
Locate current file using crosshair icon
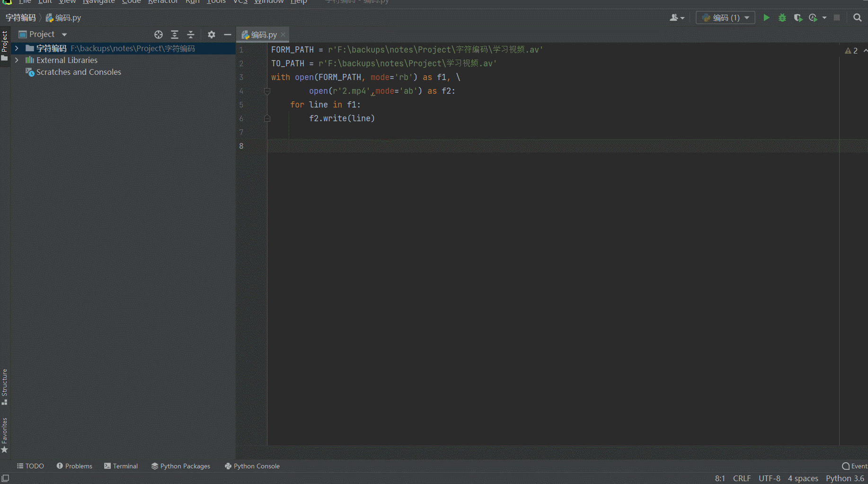point(159,35)
